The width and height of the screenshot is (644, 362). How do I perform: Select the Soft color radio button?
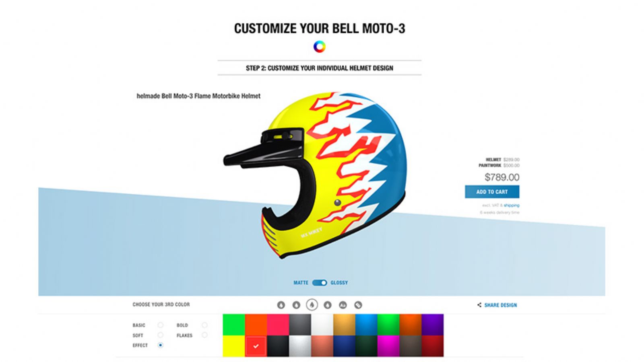pyautogui.click(x=161, y=335)
